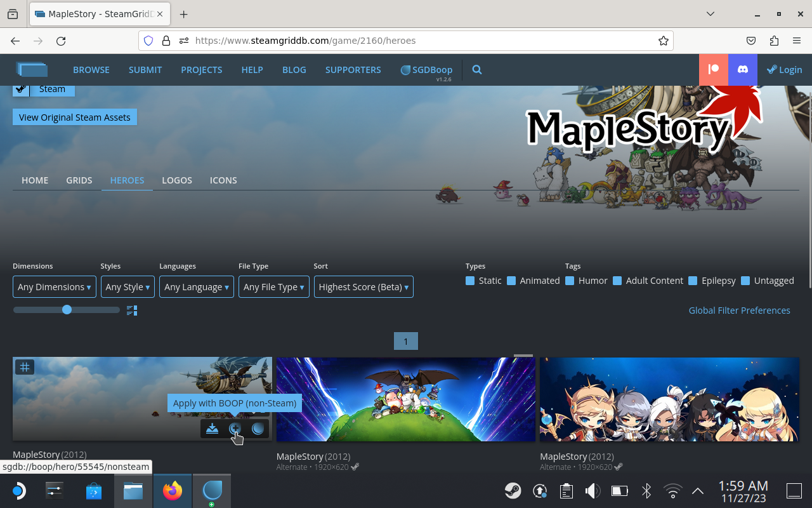Expand the hidden system tray arrow
Viewport: 812px width, 508px height.
pos(698,491)
